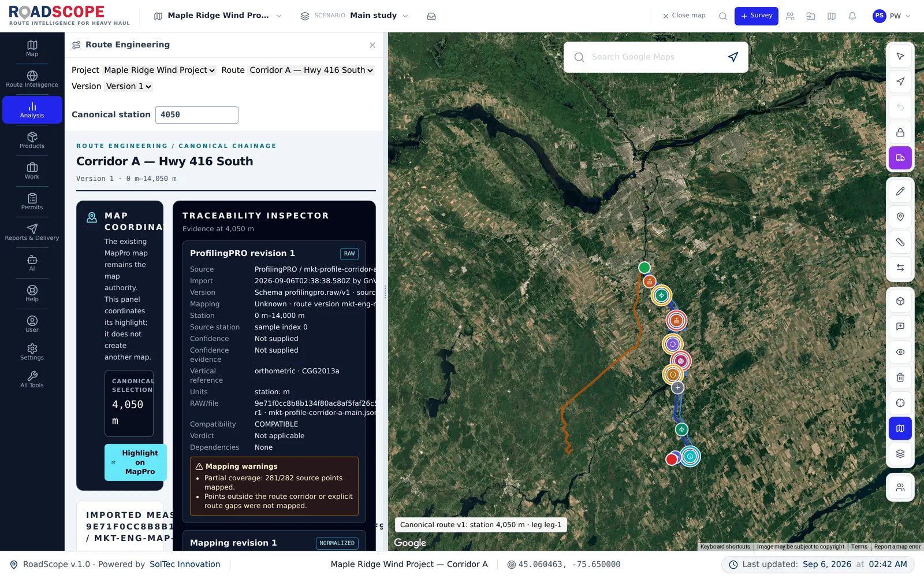Open the Map section in sidebar
924x578 pixels.
32,49
